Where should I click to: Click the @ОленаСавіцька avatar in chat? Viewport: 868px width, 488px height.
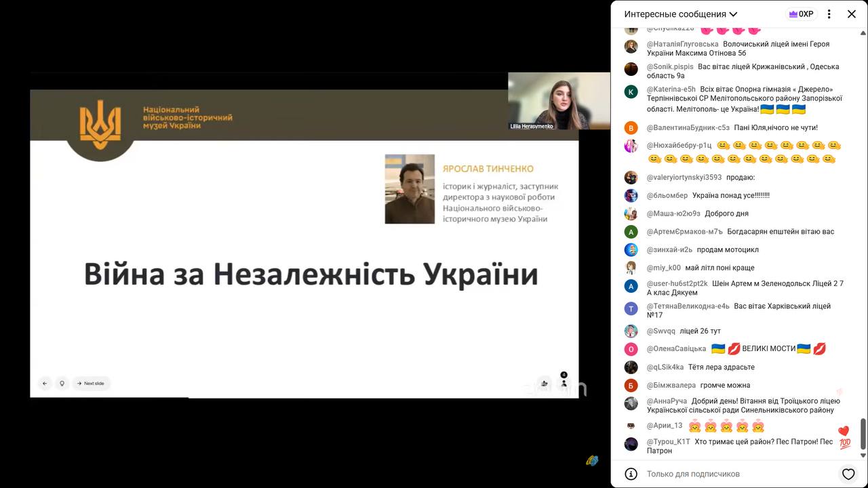point(631,349)
